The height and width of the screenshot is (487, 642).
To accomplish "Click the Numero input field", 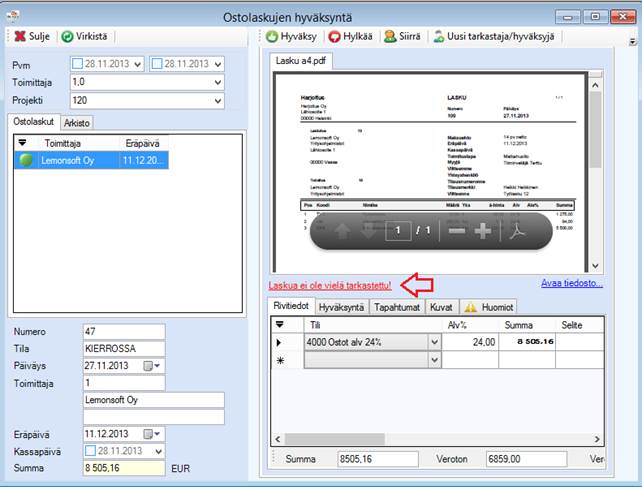I will (x=123, y=332).
